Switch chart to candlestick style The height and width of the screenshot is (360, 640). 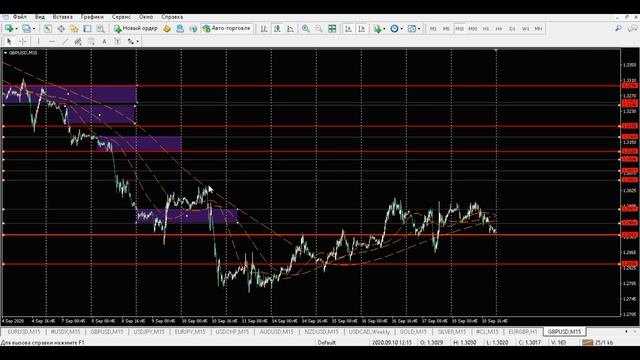(x=277, y=29)
